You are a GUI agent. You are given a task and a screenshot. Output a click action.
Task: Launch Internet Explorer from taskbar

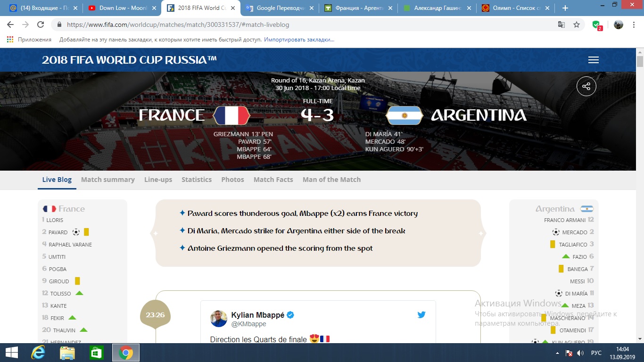(38, 353)
